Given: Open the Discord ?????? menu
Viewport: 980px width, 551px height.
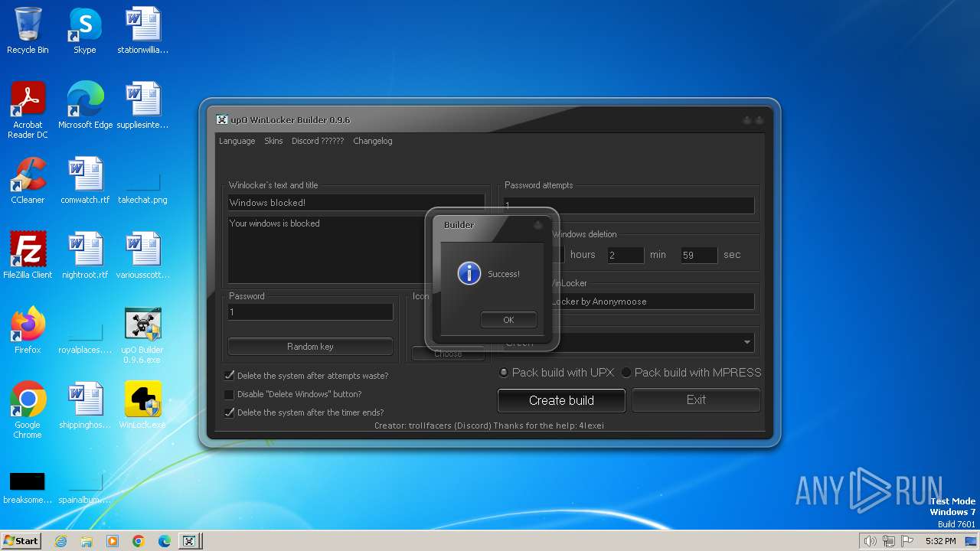Looking at the screenshot, I should point(318,141).
